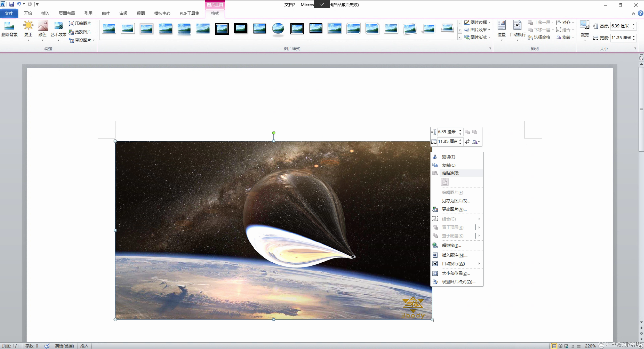The image size is (644, 349).
Task: Choose Save as Picture (另存为图片) in context menu
Action: tap(456, 201)
